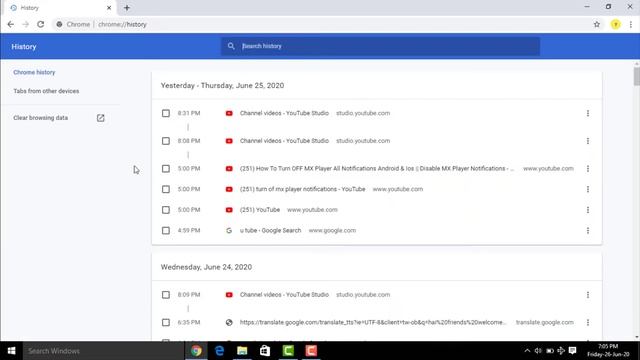Open more actions for 8:31 PM Channel videos
The image size is (640, 360).
[588, 113]
